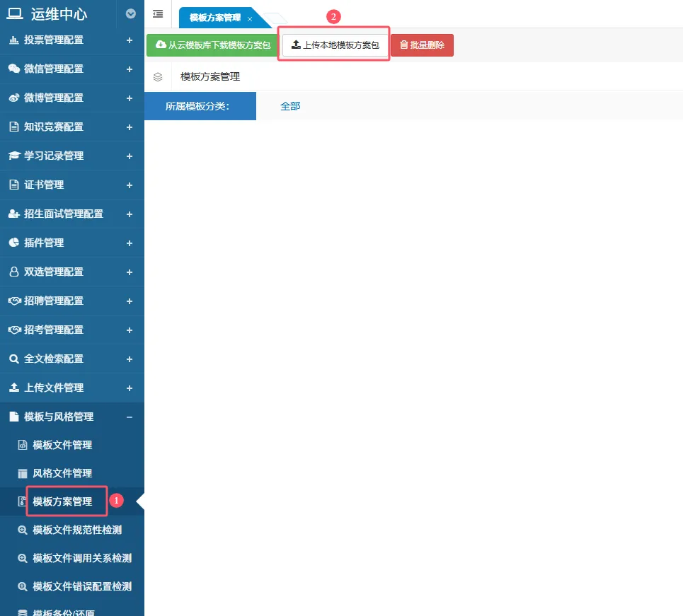Click the graduation cap icon for 学习记录管理
Image resolution: width=683 pixels, height=616 pixels.
(13, 156)
